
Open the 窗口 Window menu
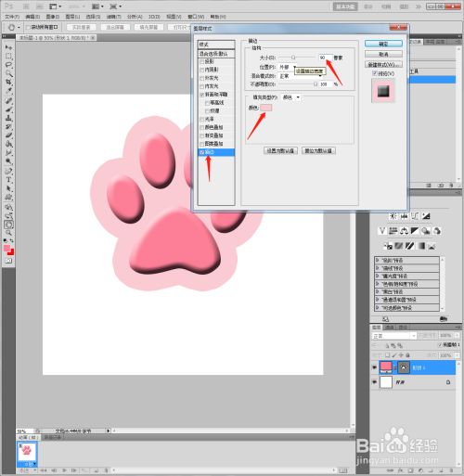coord(196,17)
